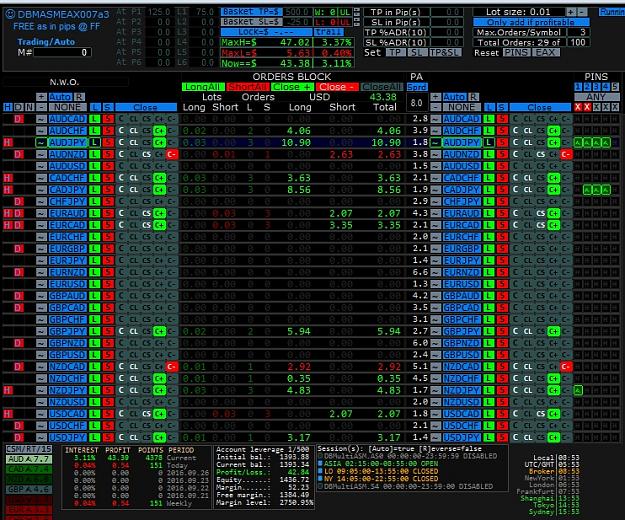Viewport: 625px width, 520px height.
Task: Click the ANY button under PINS
Action: pos(596,97)
